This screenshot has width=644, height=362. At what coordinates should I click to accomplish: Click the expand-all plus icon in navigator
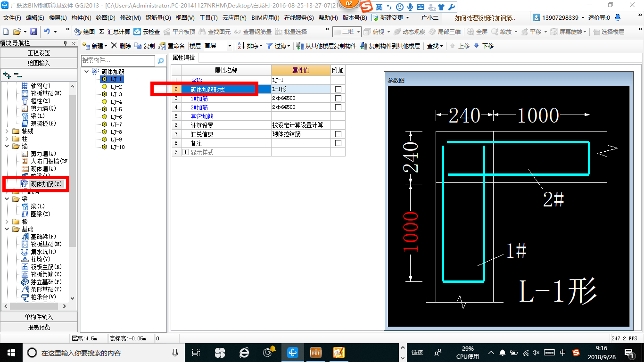point(7,74)
